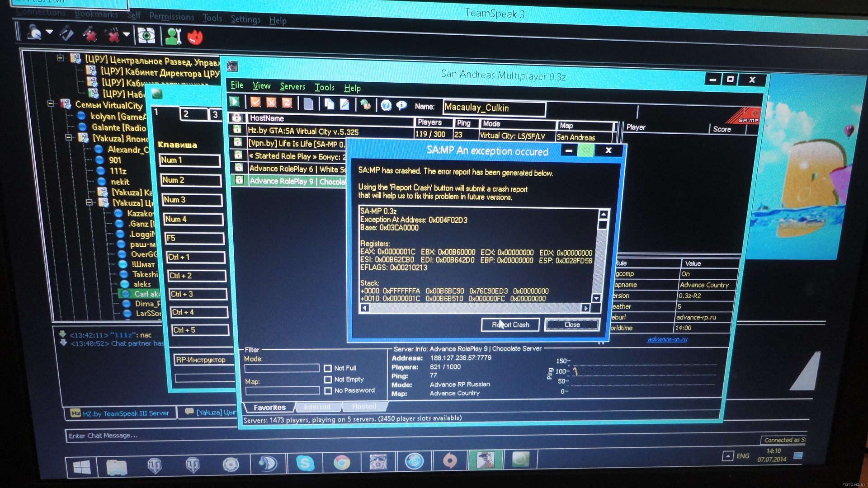
Task: Open File Explorer from the taskbar
Action: click(117, 466)
